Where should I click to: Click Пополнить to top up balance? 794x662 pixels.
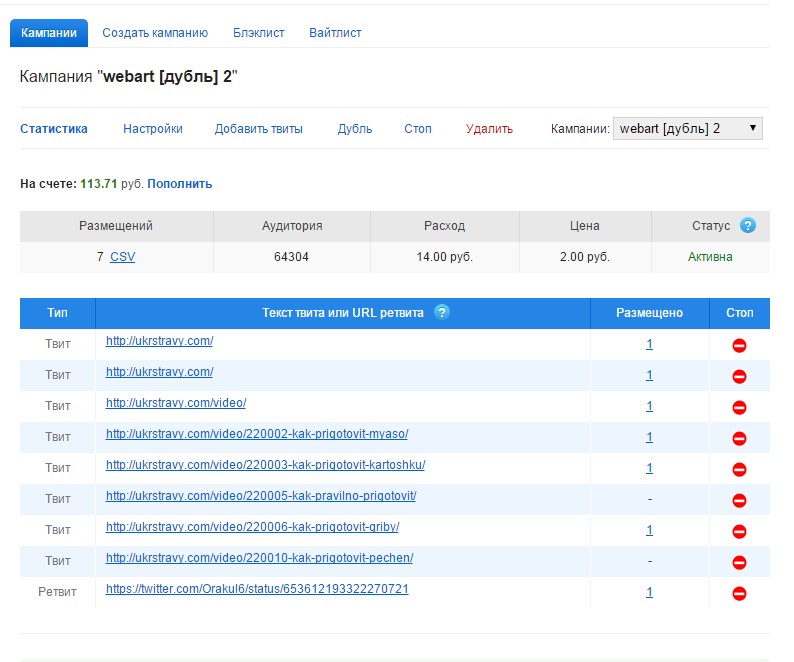pos(179,183)
